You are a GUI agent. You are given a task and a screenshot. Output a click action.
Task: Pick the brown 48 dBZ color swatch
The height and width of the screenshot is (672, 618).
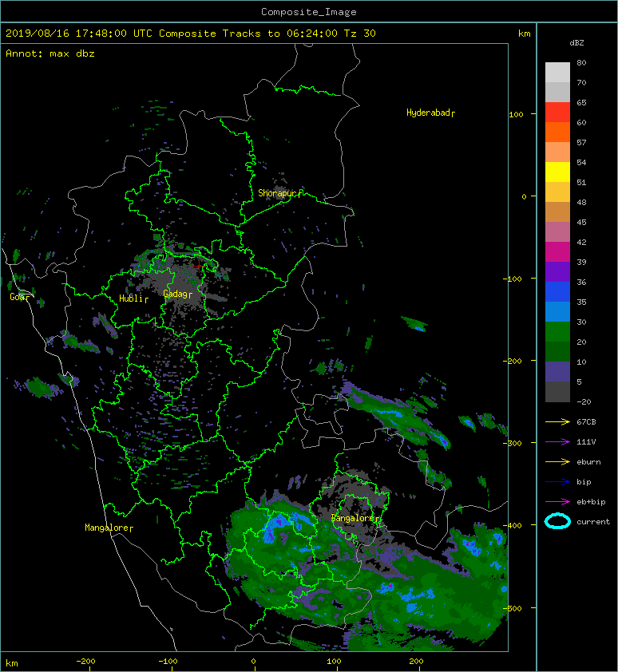(557, 211)
